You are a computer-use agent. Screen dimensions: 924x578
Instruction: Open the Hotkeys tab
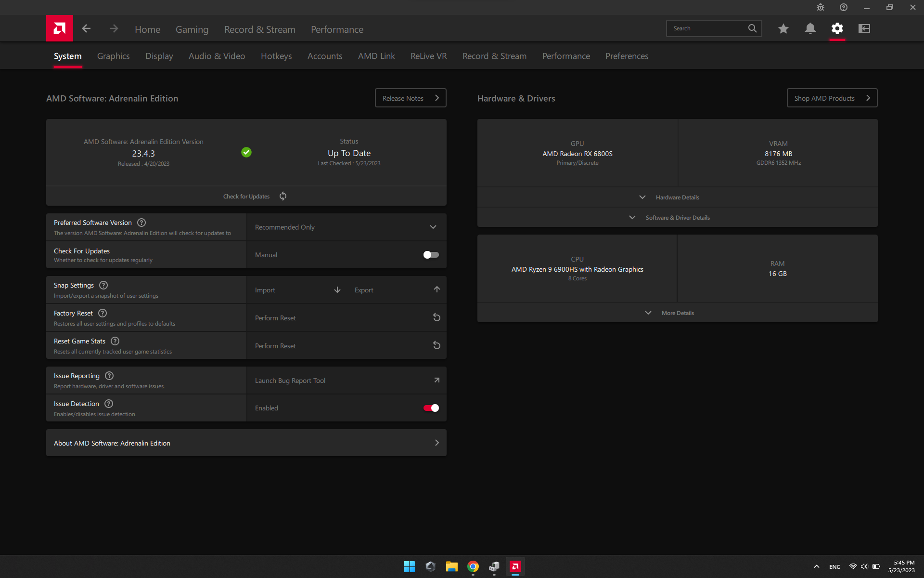[276, 56]
